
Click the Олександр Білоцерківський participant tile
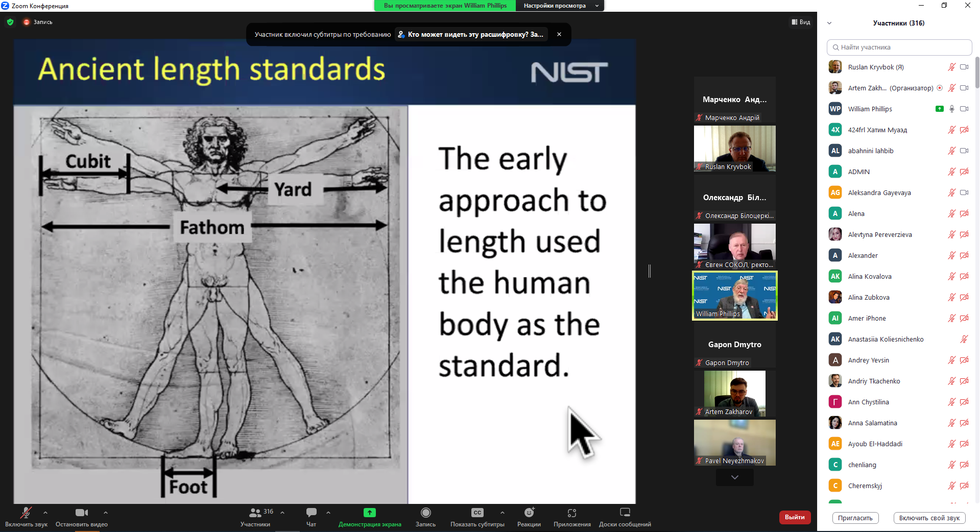[x=735, y=198]
